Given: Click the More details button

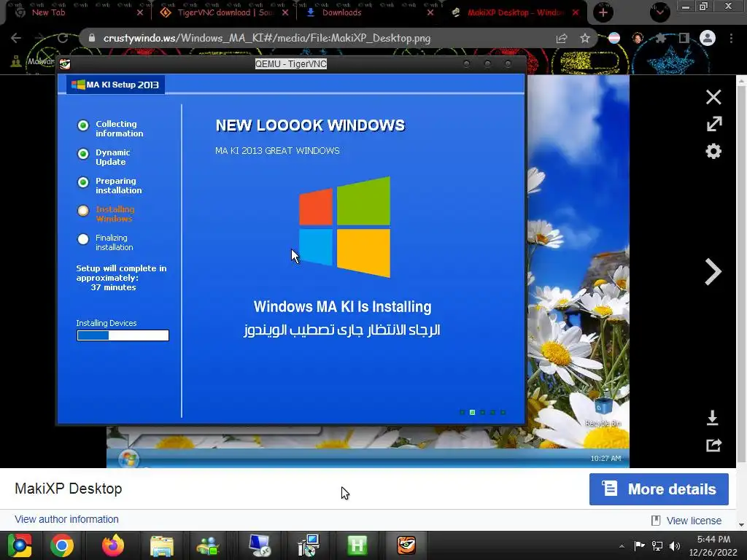Looking at the screenshot, I should [x=659, y=489].
